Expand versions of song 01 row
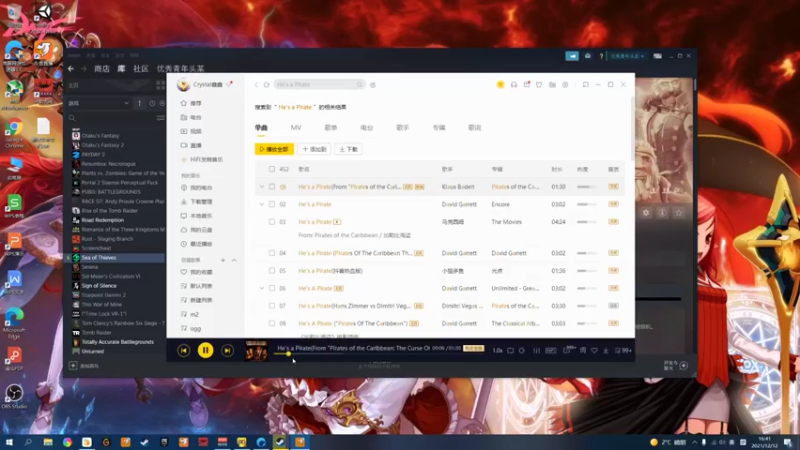Viewport: 800px width, 450px height. (262, 187)
